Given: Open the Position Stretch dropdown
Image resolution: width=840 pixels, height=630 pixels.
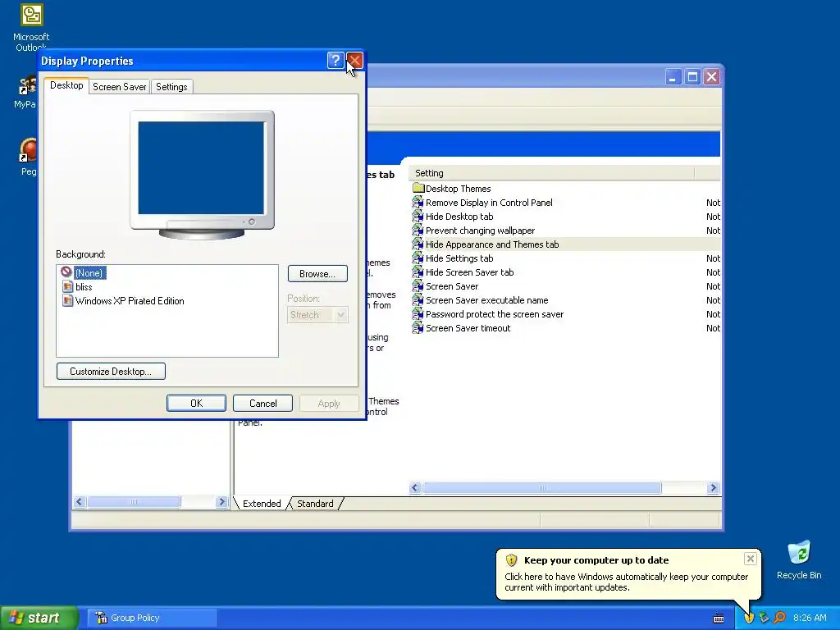Looking at the screenshot, I should pyautogui.click(x=317, y=315).
